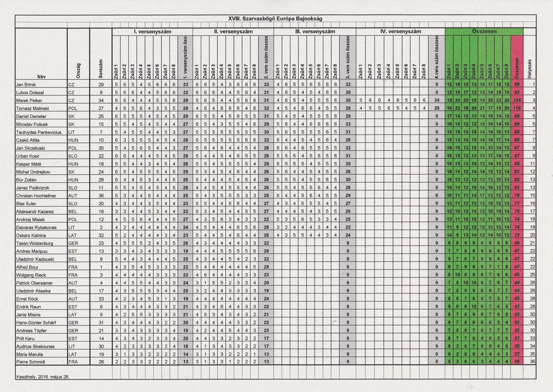
Task: Select Tomasz Malinski name cell
Action: click(32, 109)
